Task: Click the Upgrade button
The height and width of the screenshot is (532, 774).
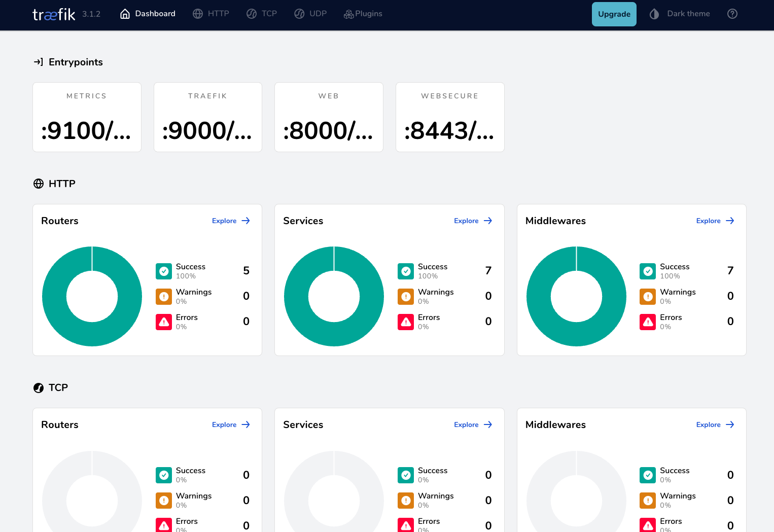Action: (614, 14)
